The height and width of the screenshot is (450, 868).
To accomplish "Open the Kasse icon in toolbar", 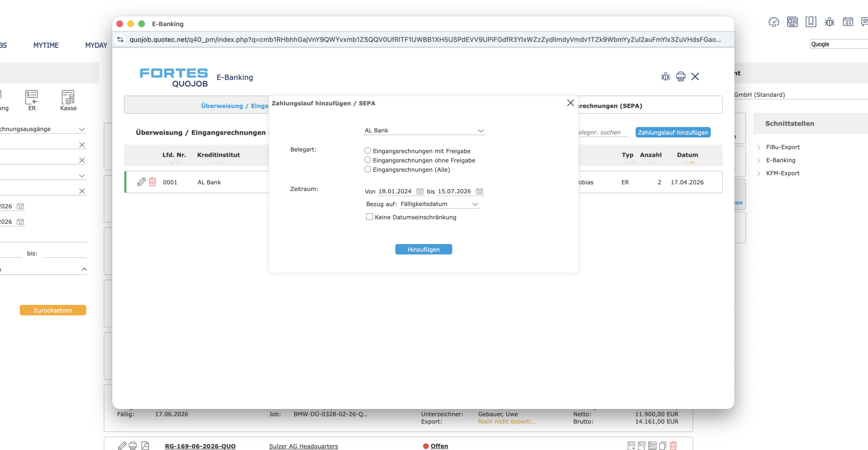I will (x=68, y=100).
